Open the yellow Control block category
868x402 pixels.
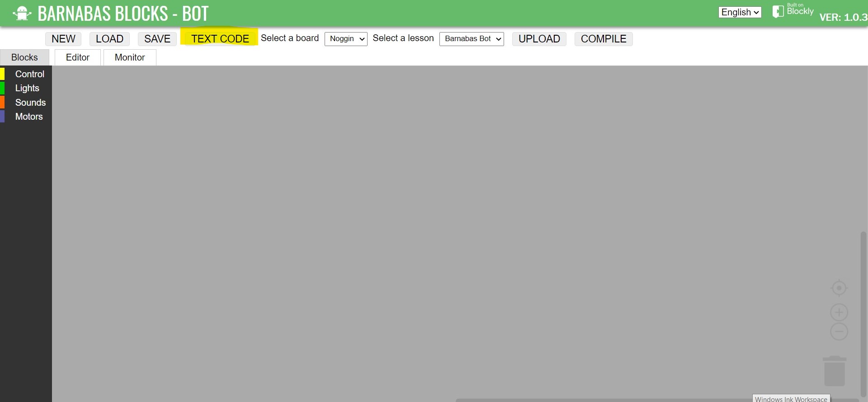(x=29, y=74)
